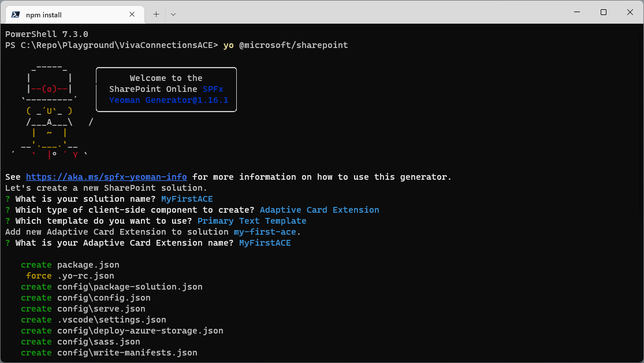
Task: Click 'config\deploy-azure-storage.json' file line
Action: point(140,331)
